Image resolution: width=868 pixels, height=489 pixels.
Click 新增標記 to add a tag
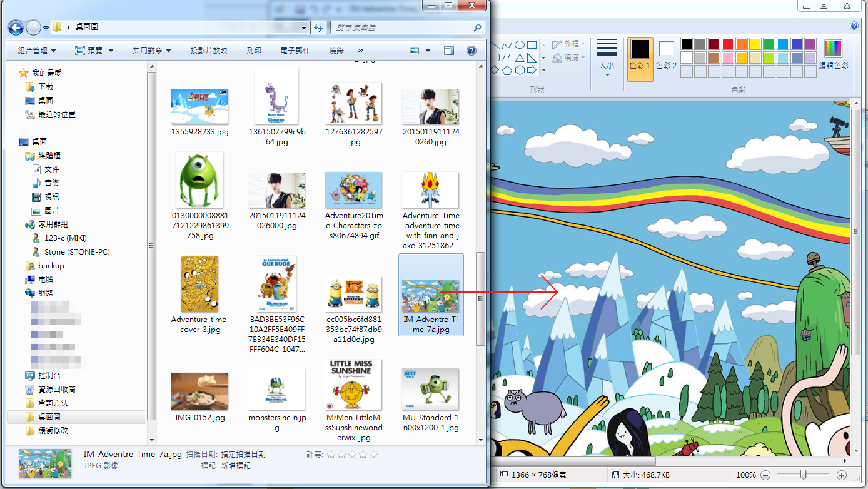coord(236,466)
